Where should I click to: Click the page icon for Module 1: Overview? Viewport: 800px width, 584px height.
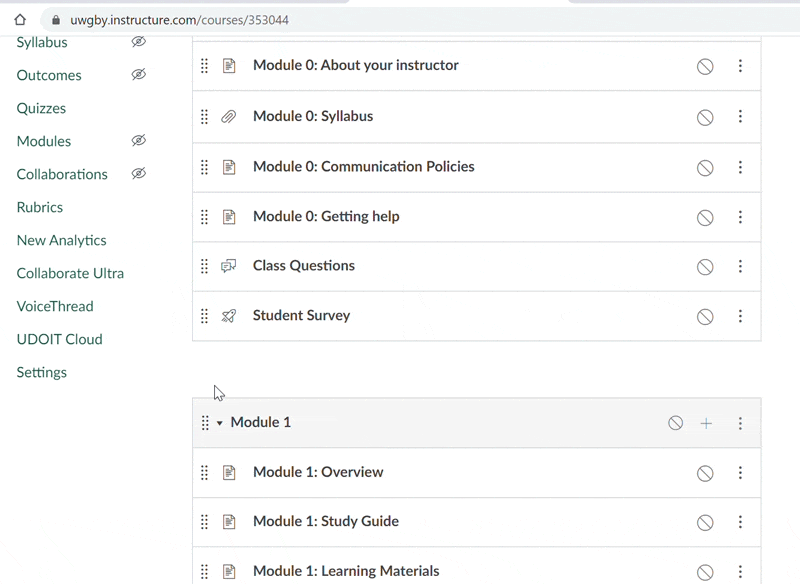[x=229, y=472]
